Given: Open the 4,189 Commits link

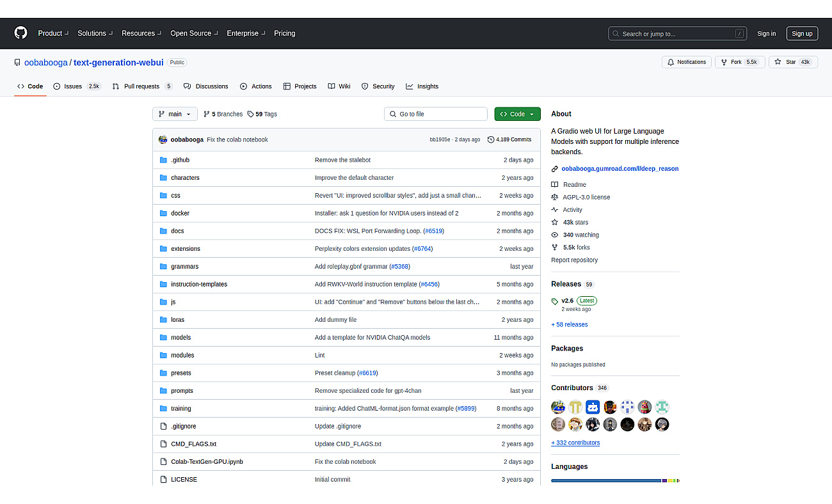Looking at the screenshot, I should [x=509, y=139].
